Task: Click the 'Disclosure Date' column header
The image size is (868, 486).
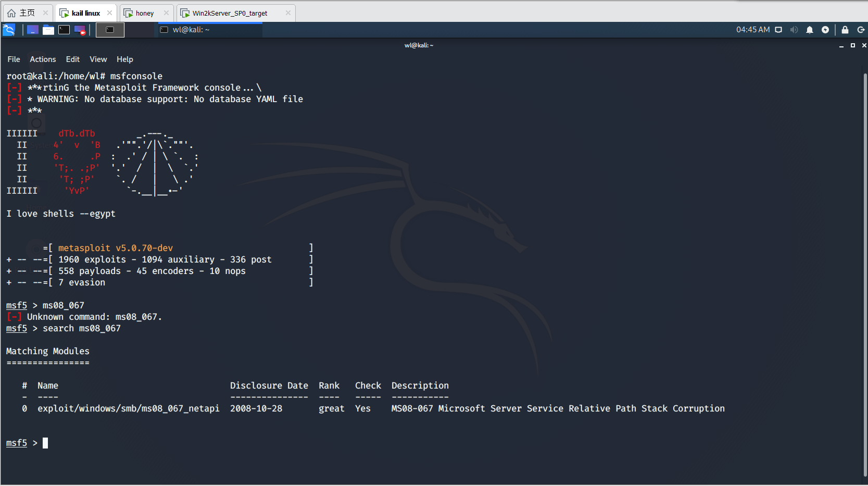Action: [269, 386]
